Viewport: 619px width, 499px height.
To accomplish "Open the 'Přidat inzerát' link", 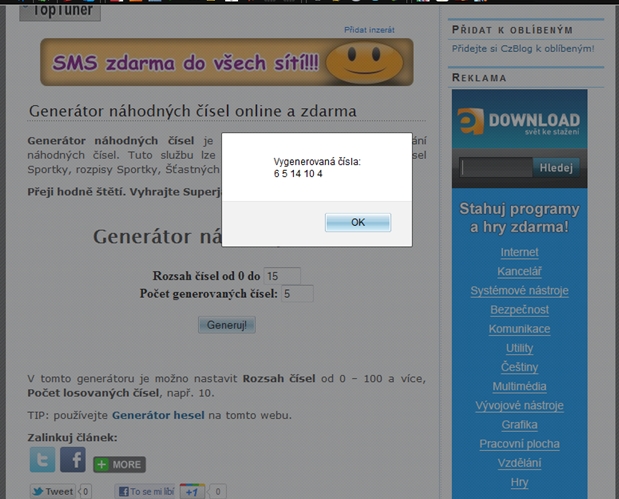I will pos(369,31).
